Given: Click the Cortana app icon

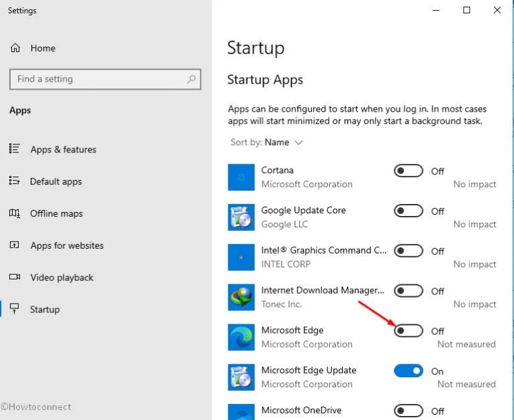Looking at the screenshot, I should pos(241,177).
